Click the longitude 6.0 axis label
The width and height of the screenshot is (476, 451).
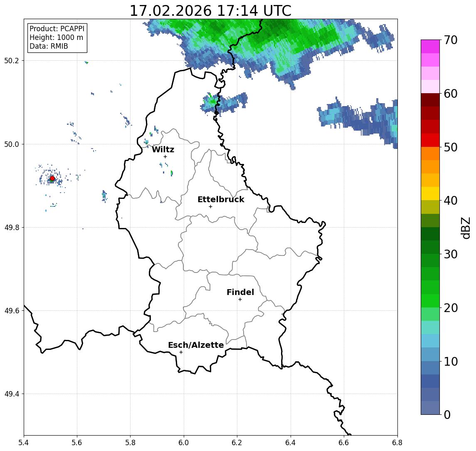click(184, 443)
